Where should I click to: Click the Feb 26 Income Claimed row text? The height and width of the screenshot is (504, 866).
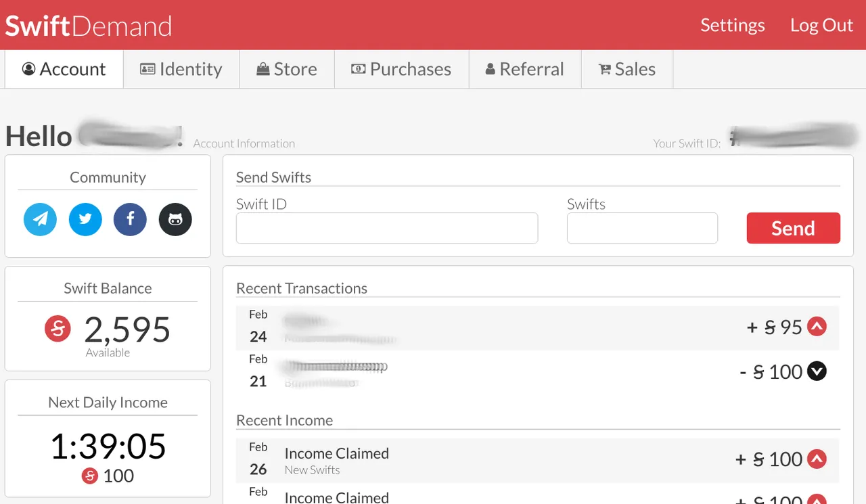pyautogui.click(x=337, y=453)
